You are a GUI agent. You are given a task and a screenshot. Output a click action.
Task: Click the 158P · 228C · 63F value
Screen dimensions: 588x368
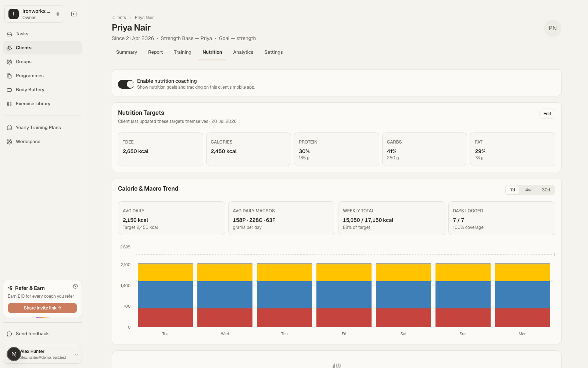click(x=254, y=220)
